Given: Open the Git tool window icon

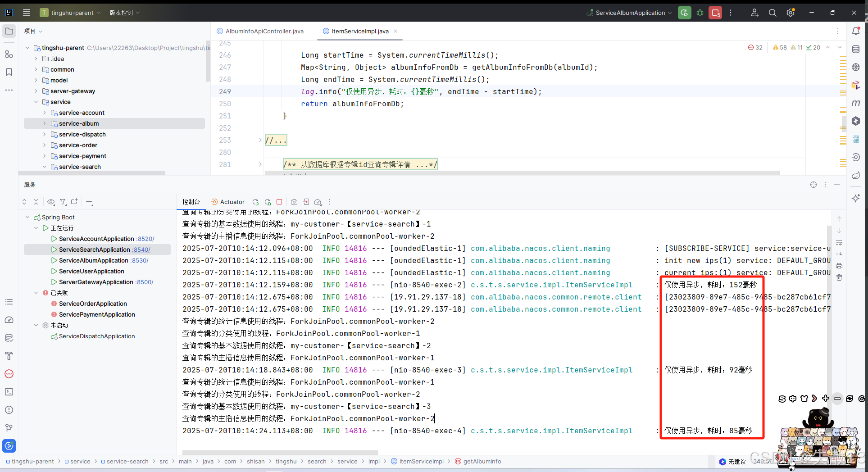Looking at the screenshot, I should (x=9, y=428).
